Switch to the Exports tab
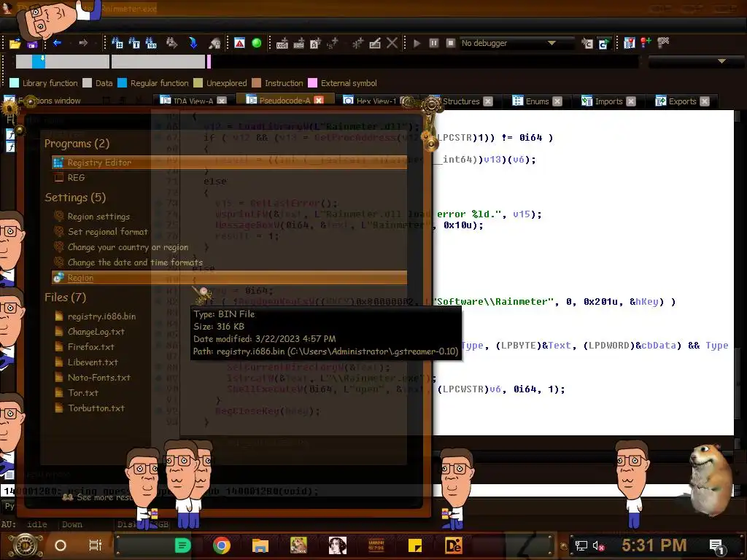Viewport: 747px width, 560px height. [x=682, y=101]
